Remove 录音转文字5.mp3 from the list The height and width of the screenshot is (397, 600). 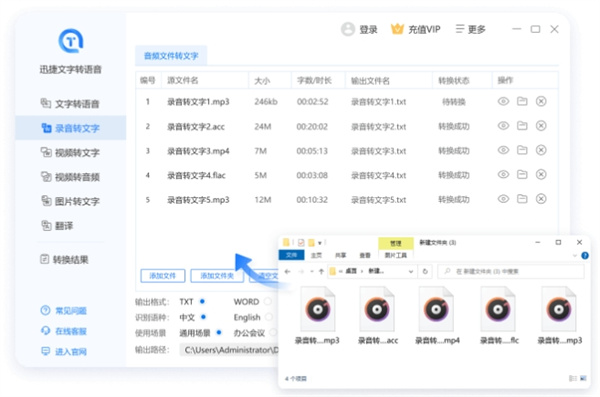(541, 199)
